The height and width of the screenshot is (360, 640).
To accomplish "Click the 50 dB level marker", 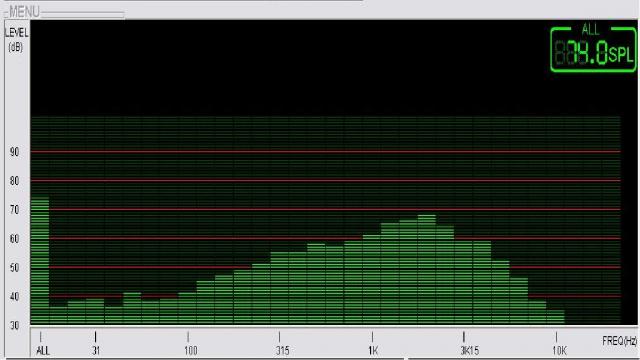I will click(x=14, y=268).
